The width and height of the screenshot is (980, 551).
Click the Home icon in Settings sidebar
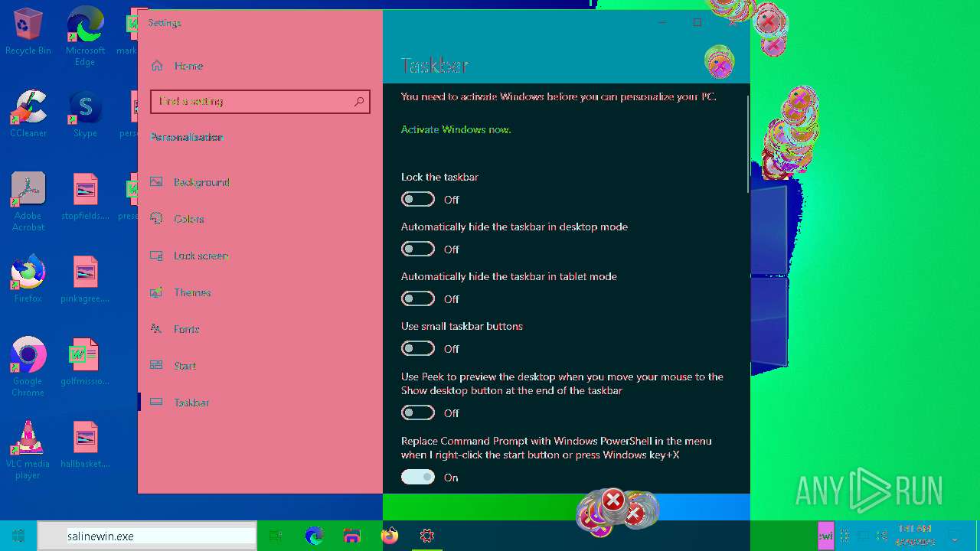[x=157, y=66]
